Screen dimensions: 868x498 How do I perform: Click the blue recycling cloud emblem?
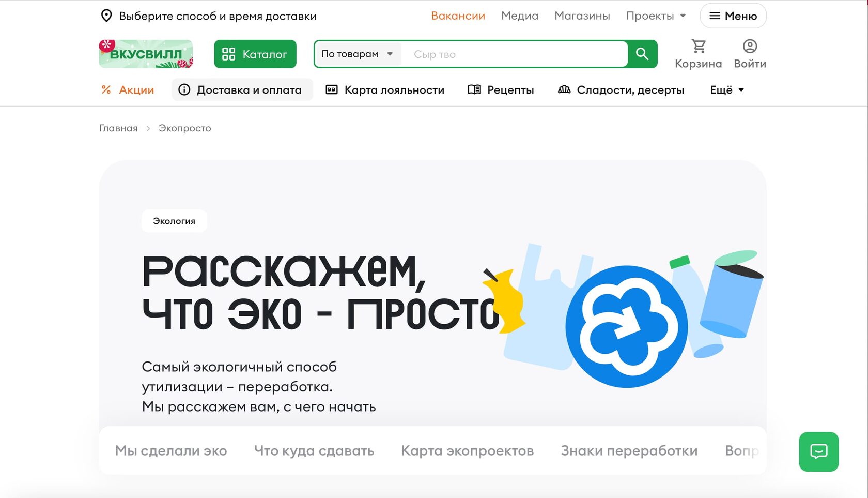point(627,326)
